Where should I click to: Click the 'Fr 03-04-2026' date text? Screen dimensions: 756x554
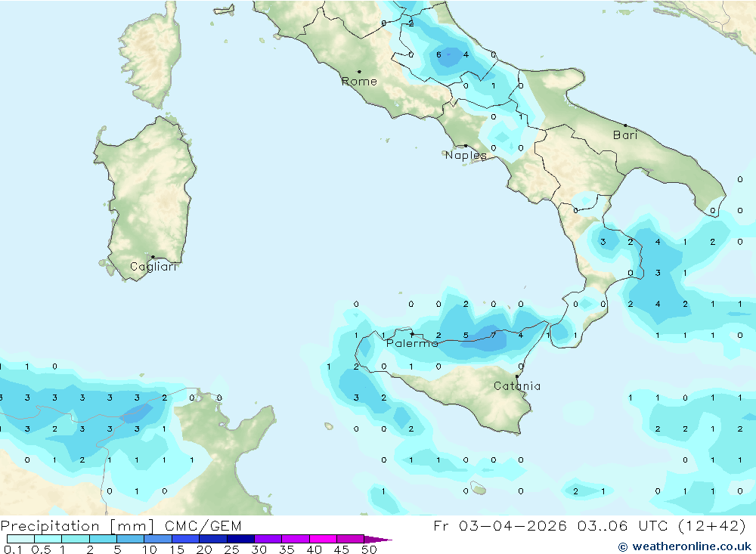(500, 525)
